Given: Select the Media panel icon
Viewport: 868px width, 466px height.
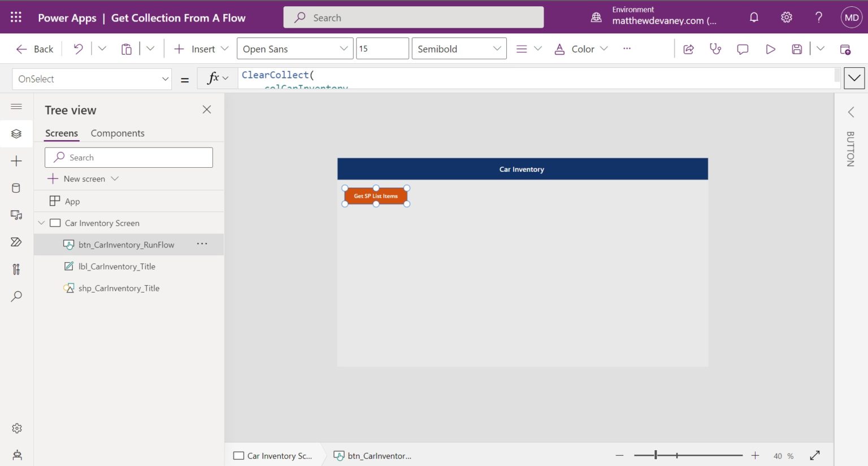Looking at the screenshot, I should coord(16,215).
